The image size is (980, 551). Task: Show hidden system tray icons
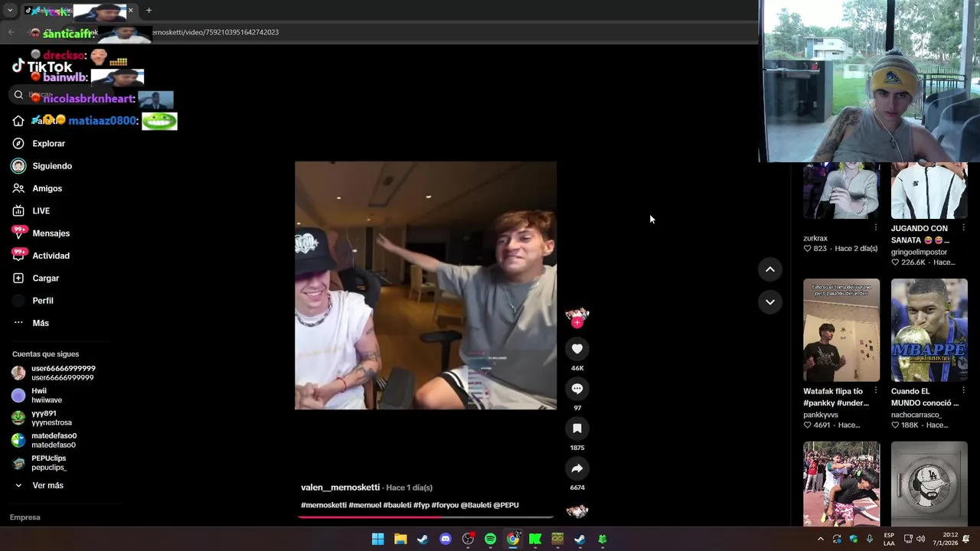(820, 540)
